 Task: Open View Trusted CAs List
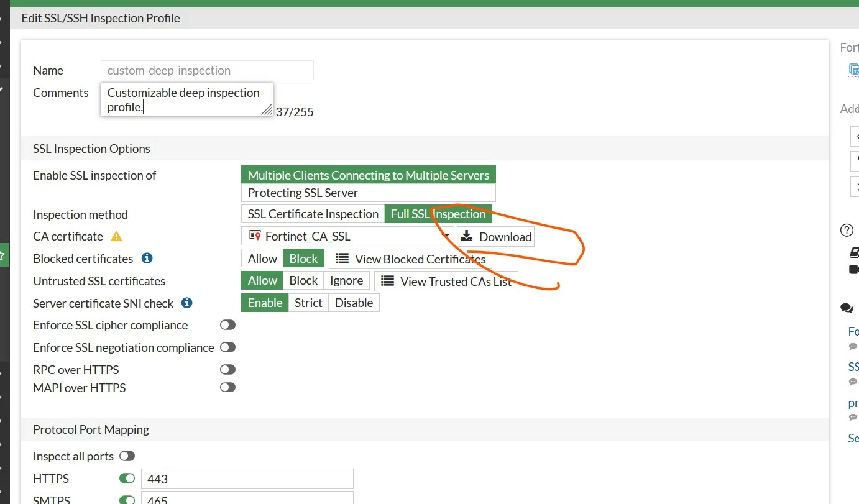click(446, 282)
